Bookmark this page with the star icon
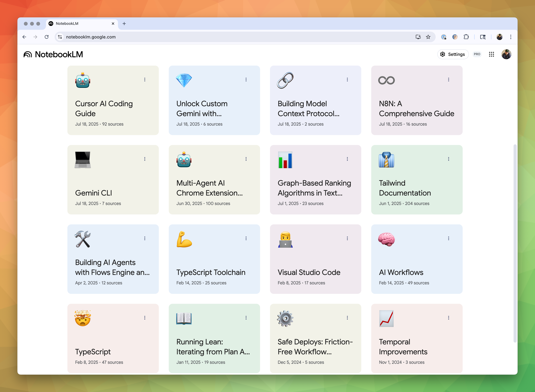535x392 pixels. (428, 37)
